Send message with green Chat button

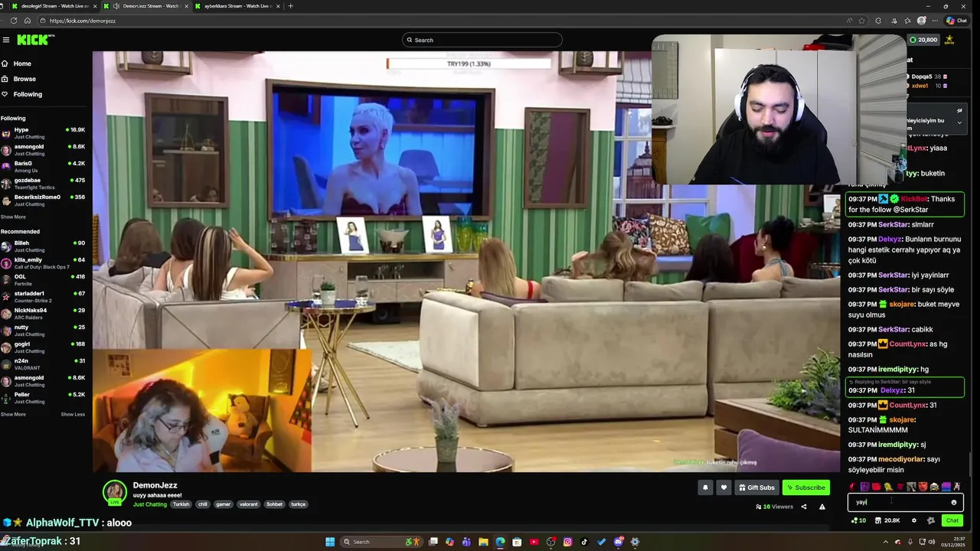point(952,520)
